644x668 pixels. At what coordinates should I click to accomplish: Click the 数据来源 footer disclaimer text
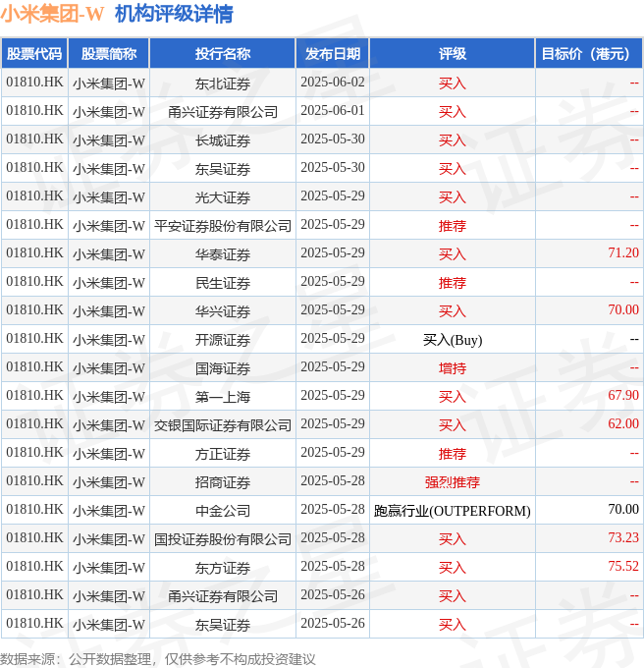158,659
